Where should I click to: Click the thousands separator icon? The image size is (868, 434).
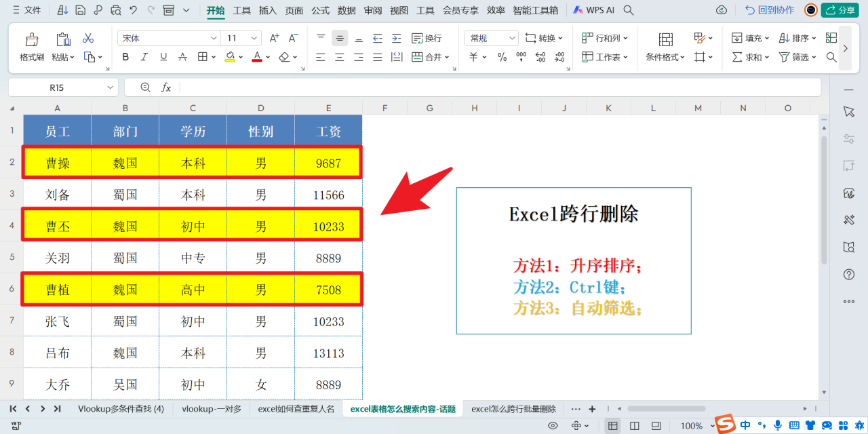[x=521, y=57]
